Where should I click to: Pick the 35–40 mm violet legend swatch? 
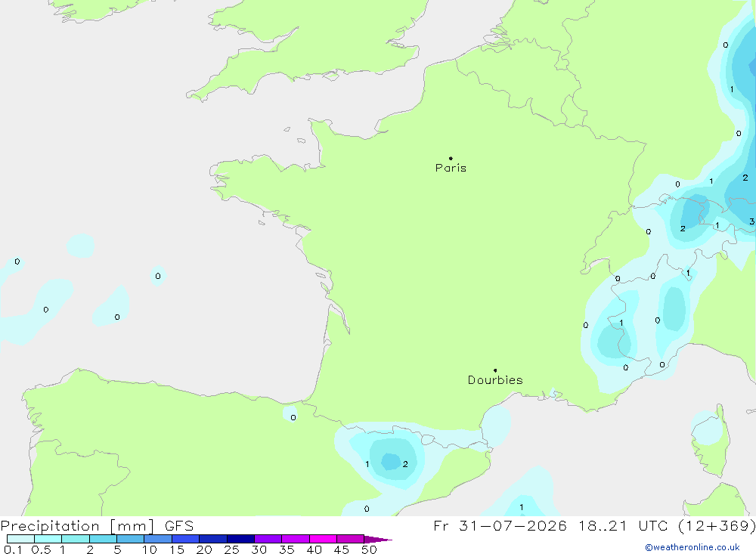[x=296, y=539]
